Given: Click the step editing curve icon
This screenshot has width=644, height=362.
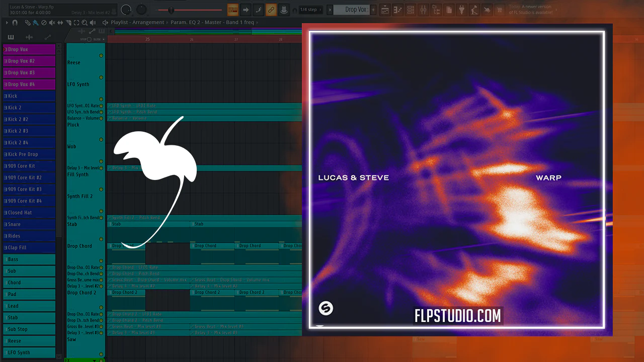Looking at the screenshot, I should (258, 10).
